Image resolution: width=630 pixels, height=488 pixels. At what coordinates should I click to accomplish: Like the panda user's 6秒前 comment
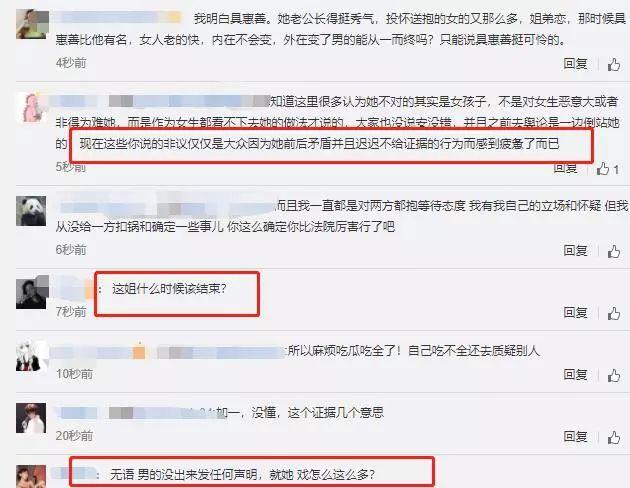[614, 251]
